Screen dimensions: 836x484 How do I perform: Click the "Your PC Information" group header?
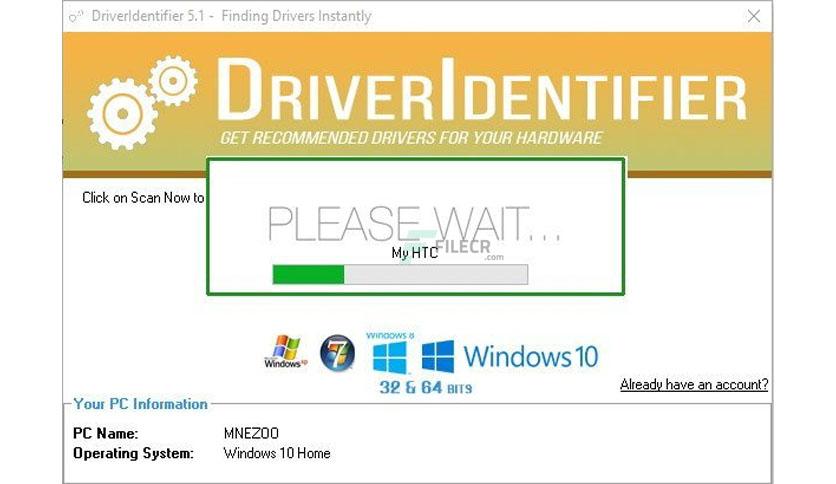140,404
